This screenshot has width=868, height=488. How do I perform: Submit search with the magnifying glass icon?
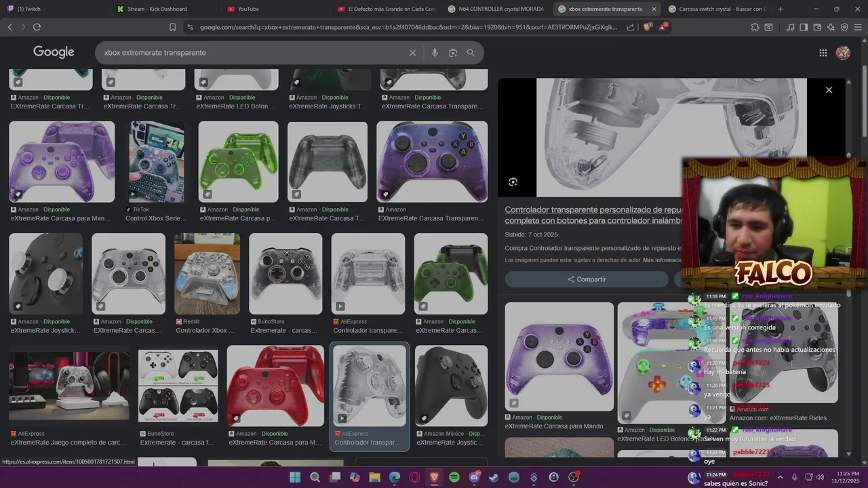tap(471, 53)
